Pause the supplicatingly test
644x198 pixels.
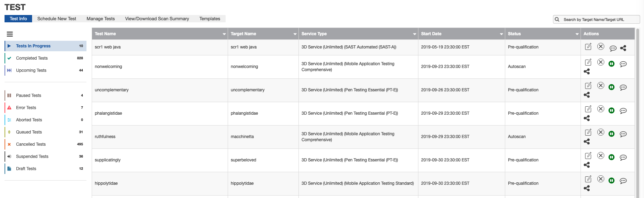[x=612, y=157]
